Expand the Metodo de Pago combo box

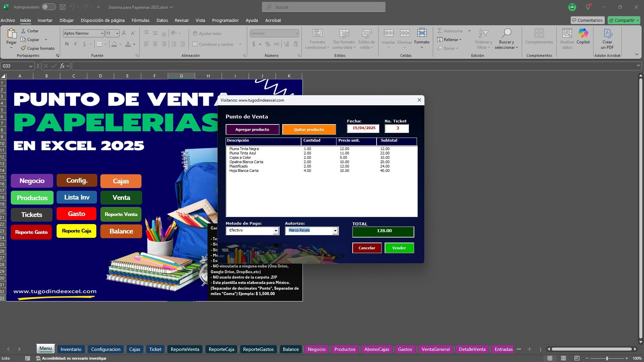point(276,231)
